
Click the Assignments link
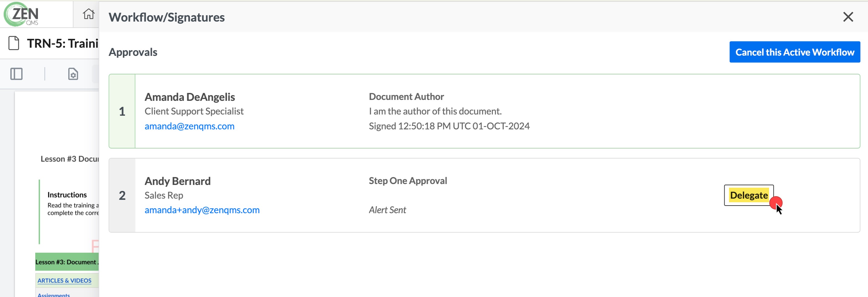(x=54, y=295)
